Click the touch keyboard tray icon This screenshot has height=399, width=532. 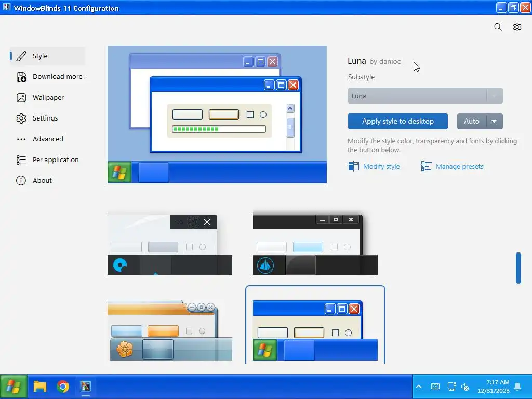435,387
